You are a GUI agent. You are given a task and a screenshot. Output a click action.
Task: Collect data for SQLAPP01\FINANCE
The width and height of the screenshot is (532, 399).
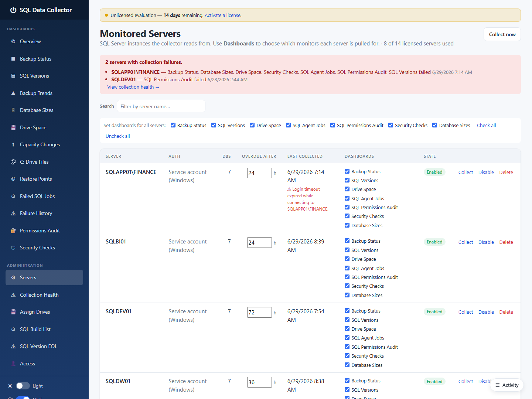[x=465, y=173]
